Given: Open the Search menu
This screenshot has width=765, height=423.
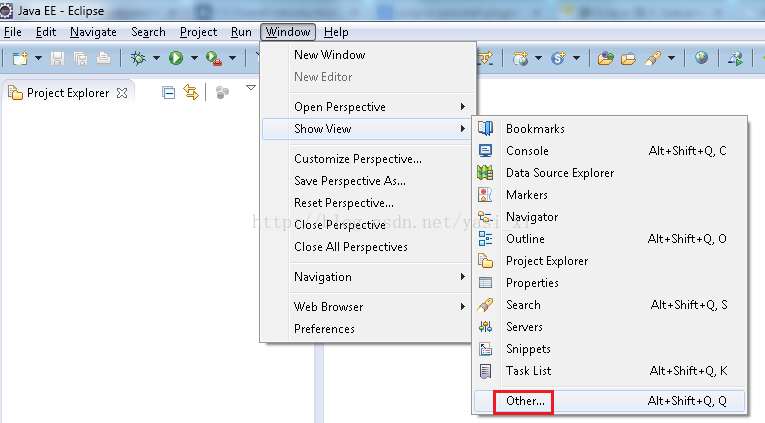Looking at the screenshot, I should pos(148,32).
